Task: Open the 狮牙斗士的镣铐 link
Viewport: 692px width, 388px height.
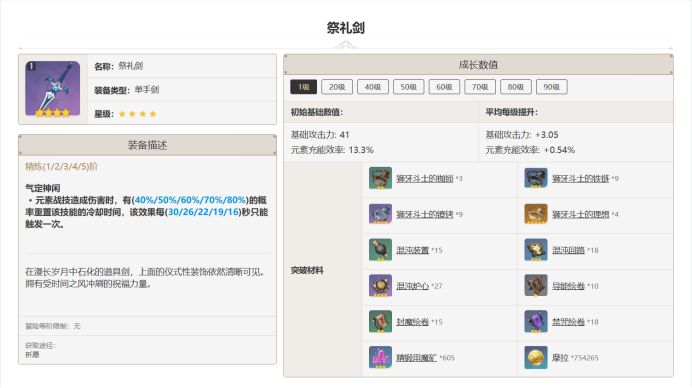Action: 425,214
